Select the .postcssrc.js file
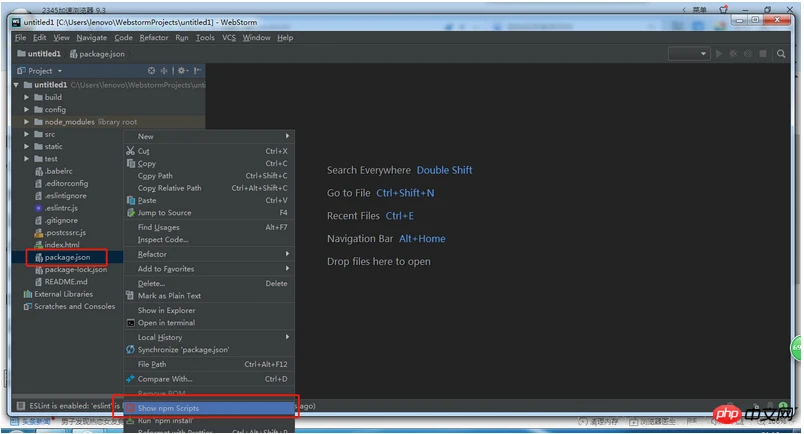This screenshot has height=434, width=804. (x=60, y=232)
